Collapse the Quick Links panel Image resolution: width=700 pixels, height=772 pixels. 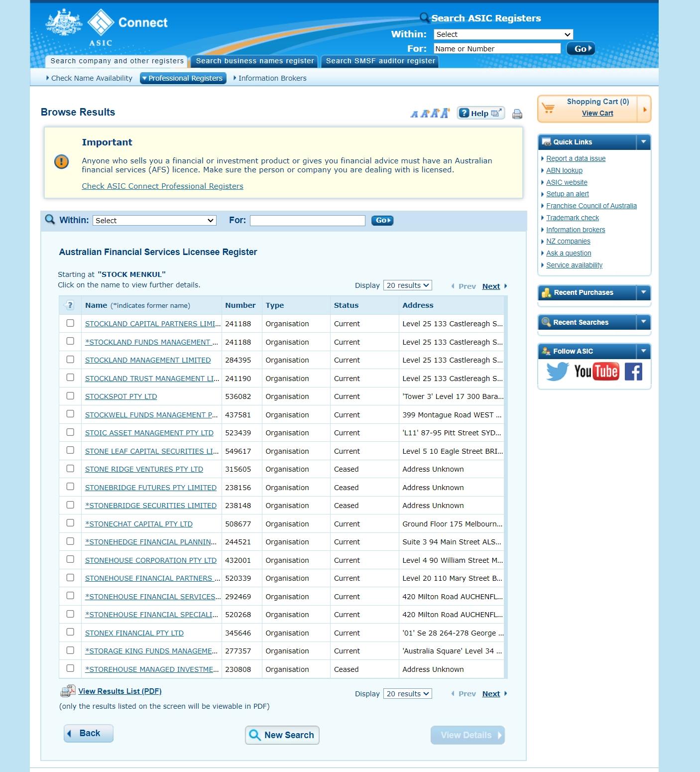pyautogui.click(x=644, y=142)
